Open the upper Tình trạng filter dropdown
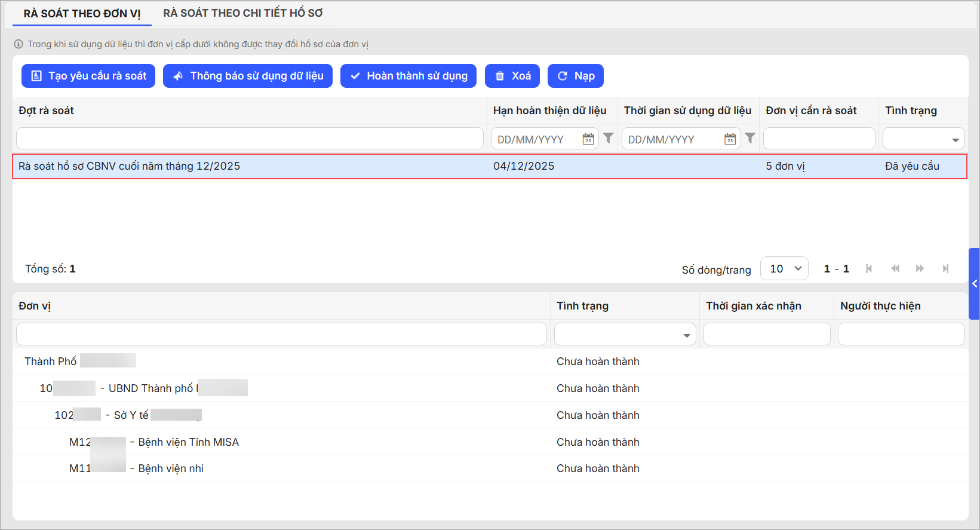The height and width of the screenshot is (530, 980). tap(924, 139)
